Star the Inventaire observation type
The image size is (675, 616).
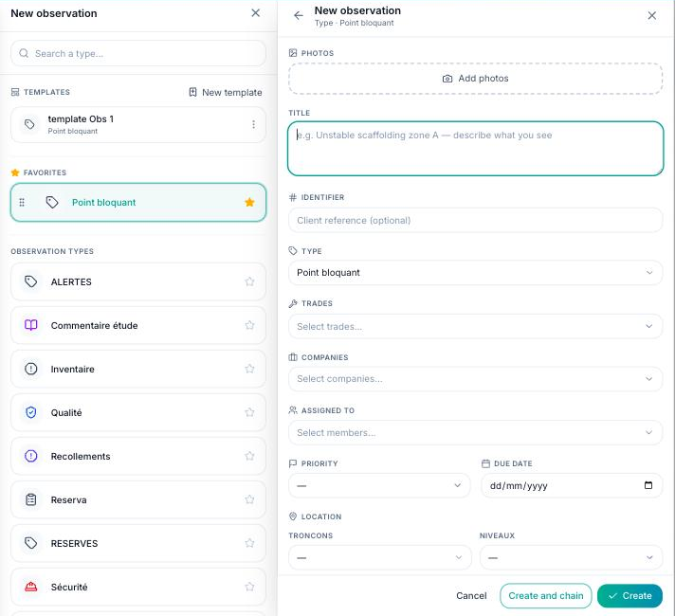pyautogui.click(x=249, y=369)
